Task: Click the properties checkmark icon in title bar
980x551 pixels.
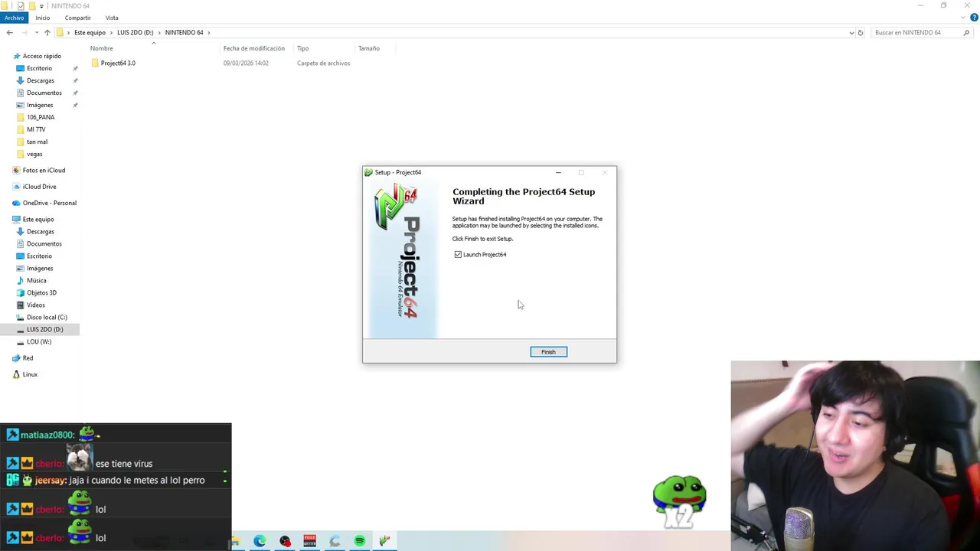Action: (x=21, y=6)
